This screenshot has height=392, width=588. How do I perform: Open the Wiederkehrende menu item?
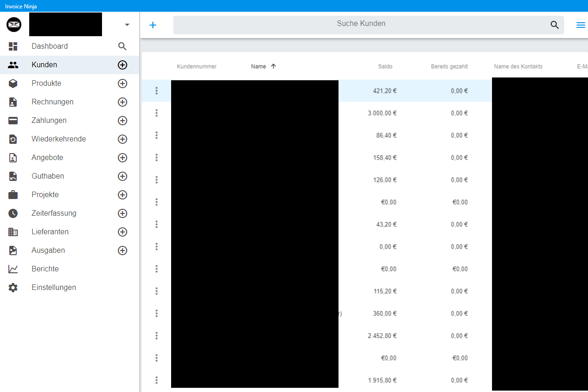pyautogui.click(x=58, y=139)
